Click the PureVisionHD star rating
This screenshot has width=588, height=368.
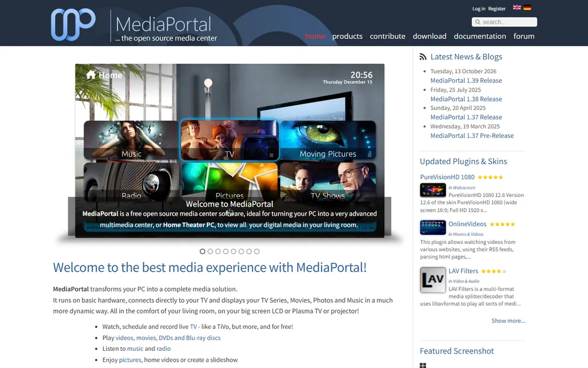(x=490, y=177)
